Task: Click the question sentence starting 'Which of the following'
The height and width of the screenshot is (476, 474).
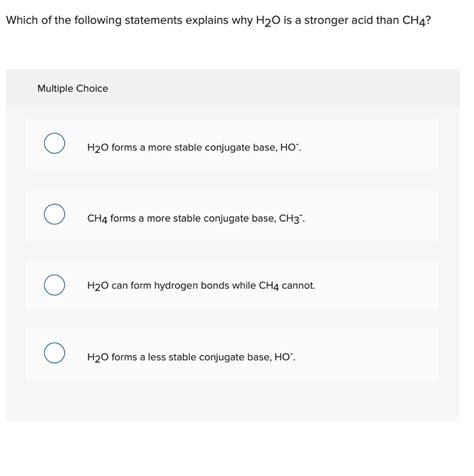Action: (218, 21)
